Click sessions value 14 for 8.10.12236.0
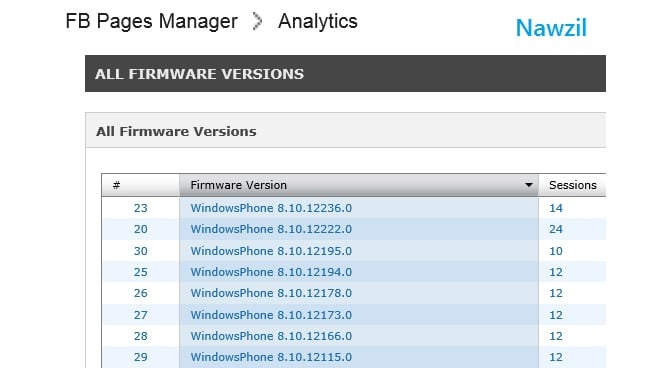652x368 pixels. point(556,208)
